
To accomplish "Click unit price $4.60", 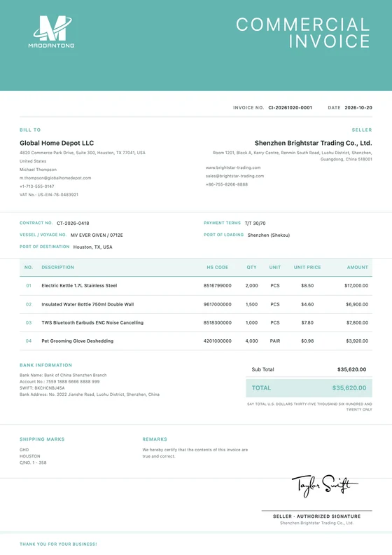I will (x=307, y=304).
